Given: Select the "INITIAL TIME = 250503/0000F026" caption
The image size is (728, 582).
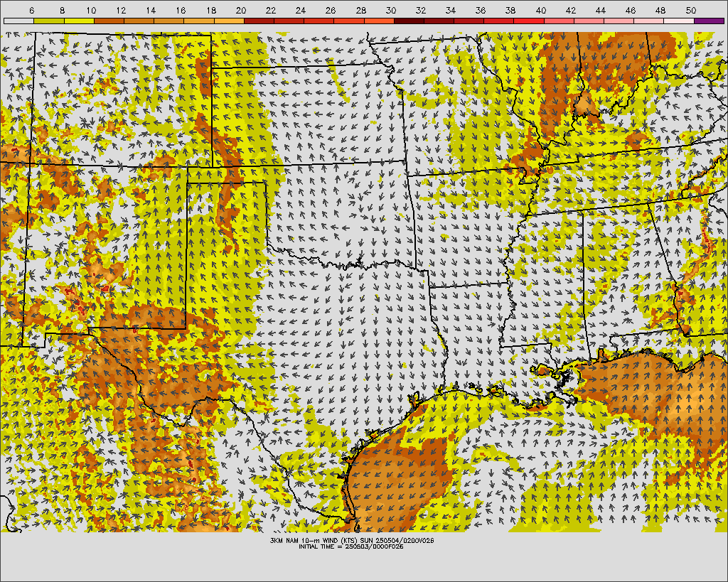Looking at the screenshot, I should (351, 546).
